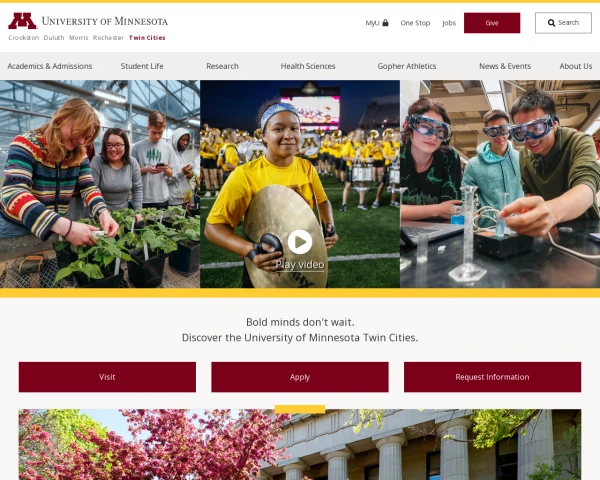Expand the Gopher Athletics navigation item
The height and width of the screenshot is (480, 600).
[x=407, y=66]
